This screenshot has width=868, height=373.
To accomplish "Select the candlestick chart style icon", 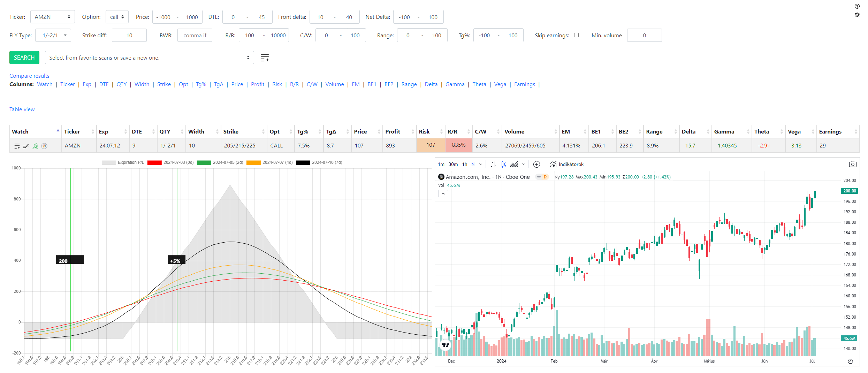I will coord(504,164).
